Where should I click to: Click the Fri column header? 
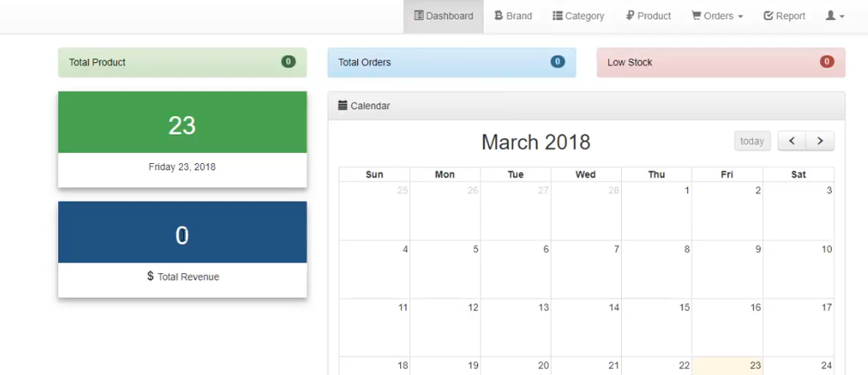pyautogui.click(x=727, y=175)
